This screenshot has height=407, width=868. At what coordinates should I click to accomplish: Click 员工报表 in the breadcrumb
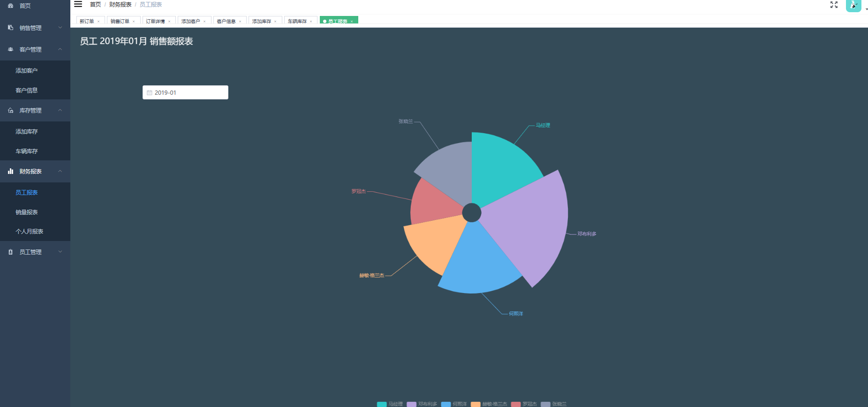pos(151,4)
